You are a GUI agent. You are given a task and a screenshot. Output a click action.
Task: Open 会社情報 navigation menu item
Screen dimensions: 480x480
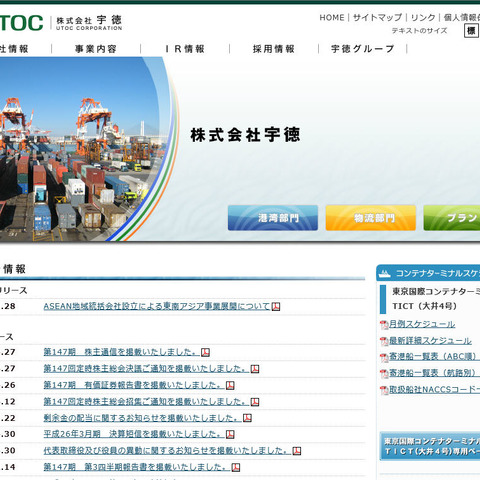point(14,49)
